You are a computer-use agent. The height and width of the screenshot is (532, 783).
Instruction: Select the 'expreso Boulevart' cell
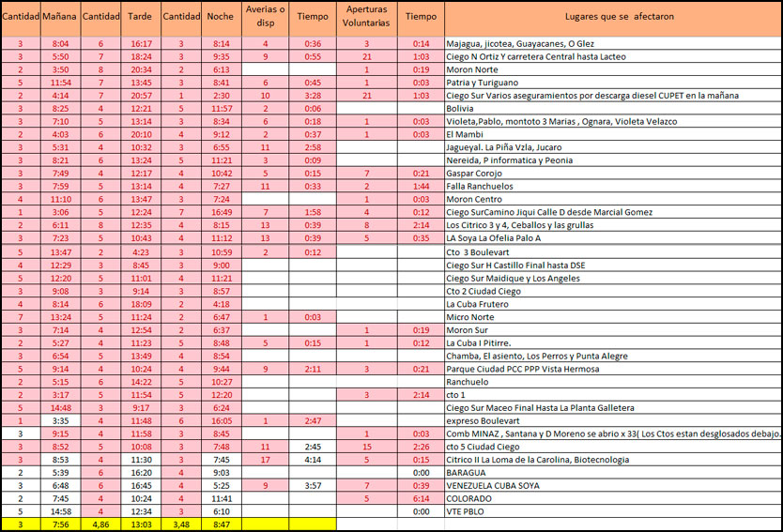[613, 420]
